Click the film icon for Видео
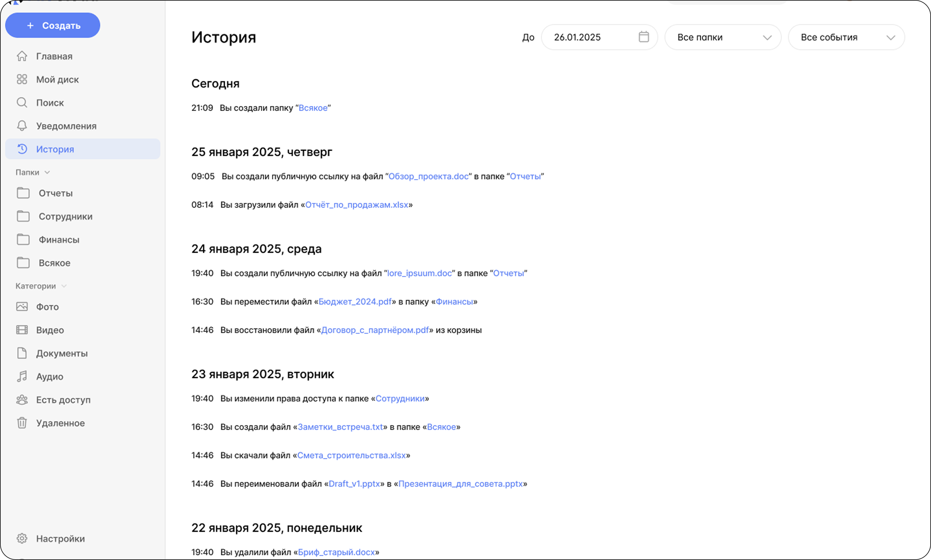The image size is (931, 560). (22, 330)
